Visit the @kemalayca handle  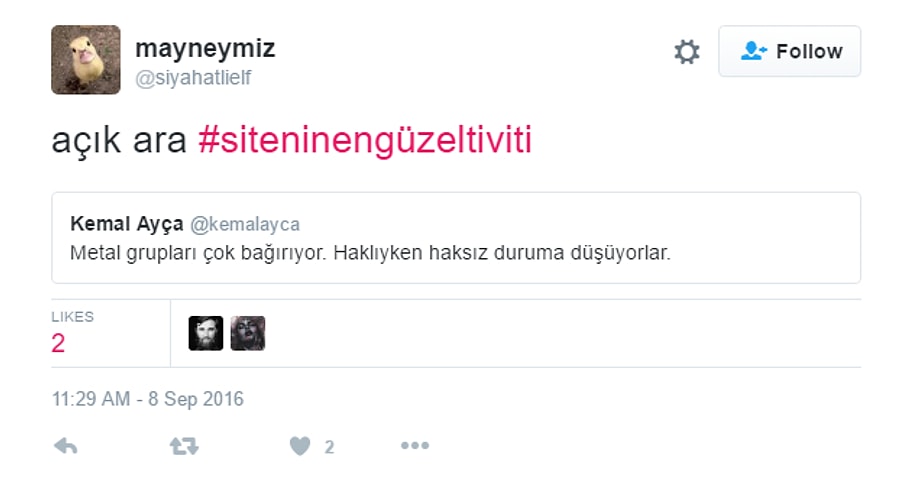(x=245, y=224)
